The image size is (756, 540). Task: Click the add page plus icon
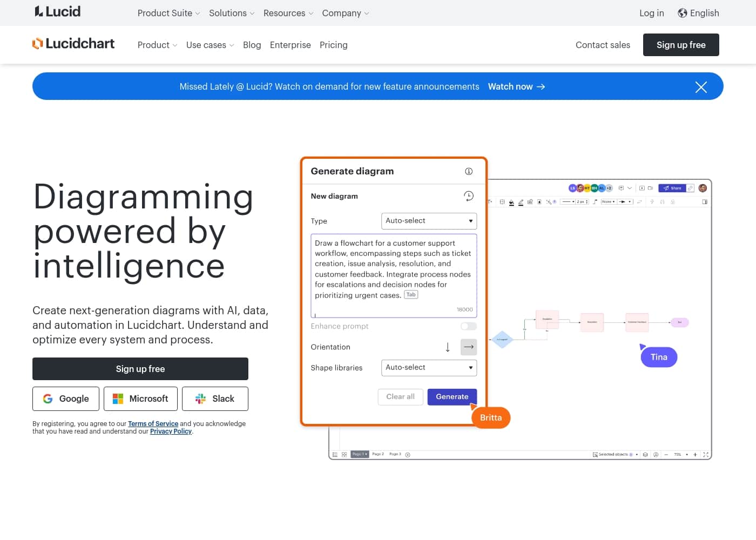pyautogui.click(x=408, y=455)
